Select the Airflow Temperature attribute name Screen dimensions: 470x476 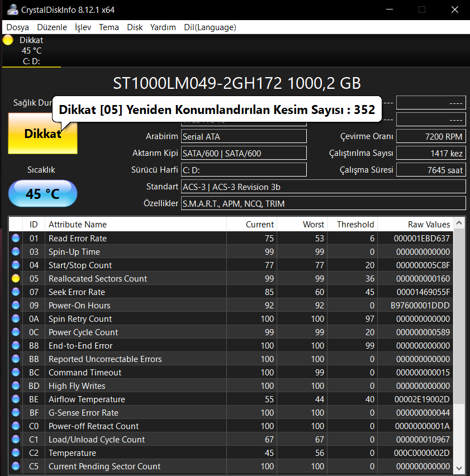pyautogui.click(x=87, y=399)
